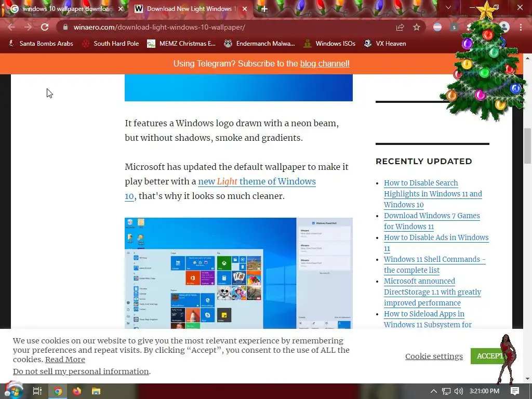Open Cookie settings

(x=434, y=356)
